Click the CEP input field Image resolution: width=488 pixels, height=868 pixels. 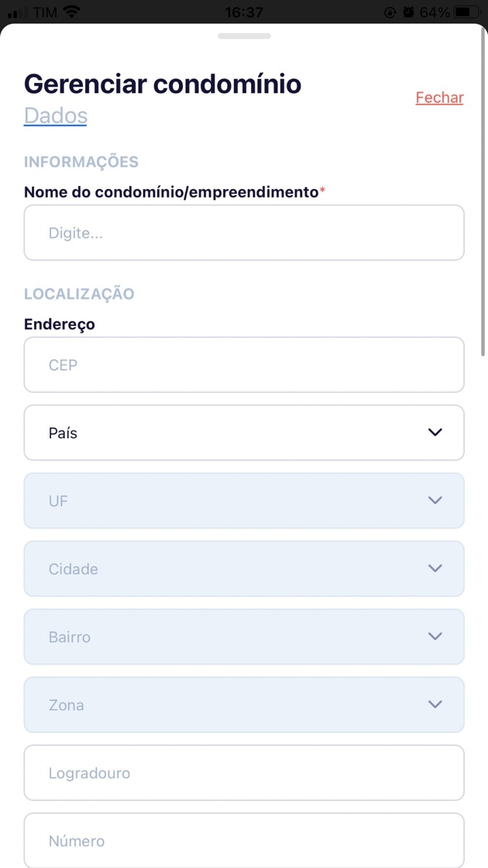point(244,365)
